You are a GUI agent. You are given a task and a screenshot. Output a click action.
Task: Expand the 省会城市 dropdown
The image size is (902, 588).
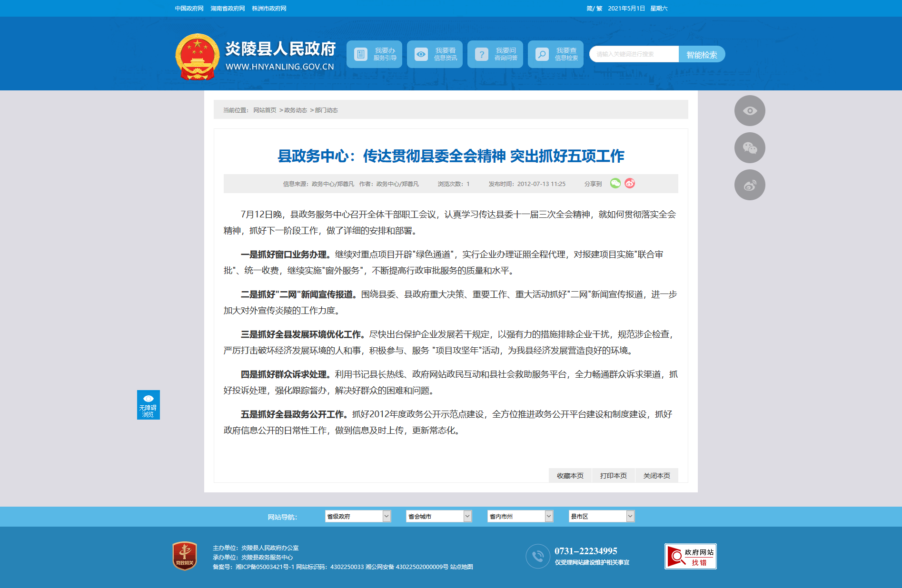439,516
